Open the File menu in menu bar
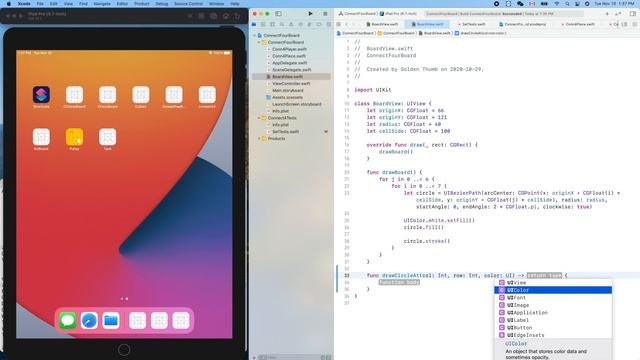The width and height of the screenshot is (640, 360). [40, 4]
